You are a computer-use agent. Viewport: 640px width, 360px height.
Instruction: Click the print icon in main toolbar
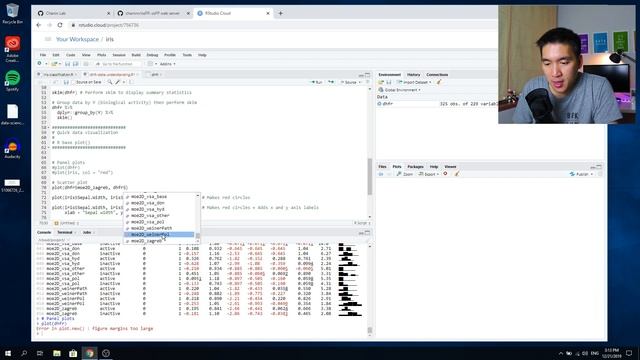click(x=86, y=64)
